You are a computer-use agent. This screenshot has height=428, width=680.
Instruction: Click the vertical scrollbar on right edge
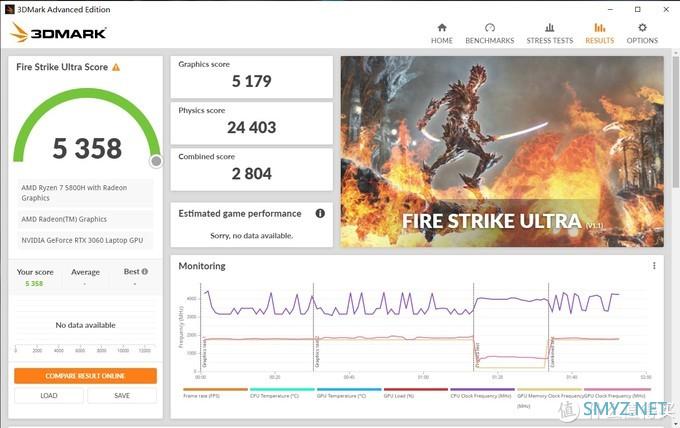(x=676, y=121)
